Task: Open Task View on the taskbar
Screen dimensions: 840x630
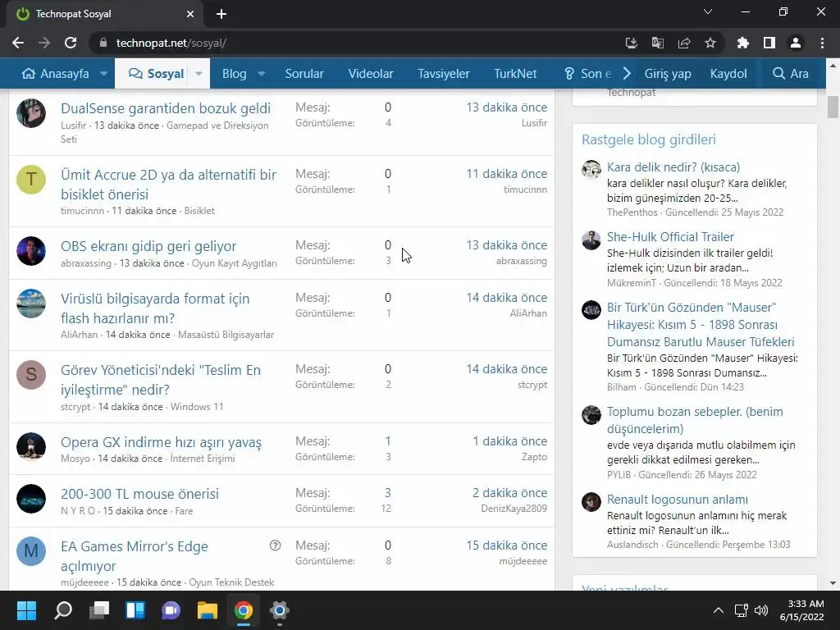Action: click(x=99, y=610)
